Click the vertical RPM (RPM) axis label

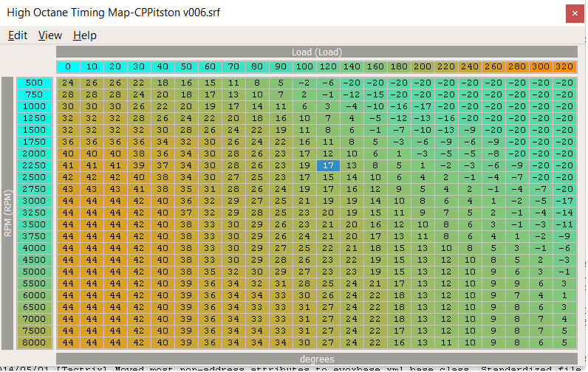click(x=8, y=213)
